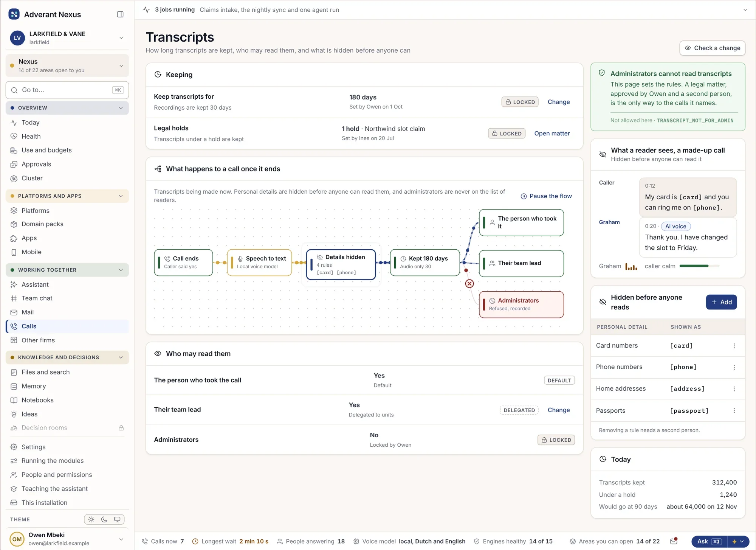Switch to system theme

coord(117,519)
